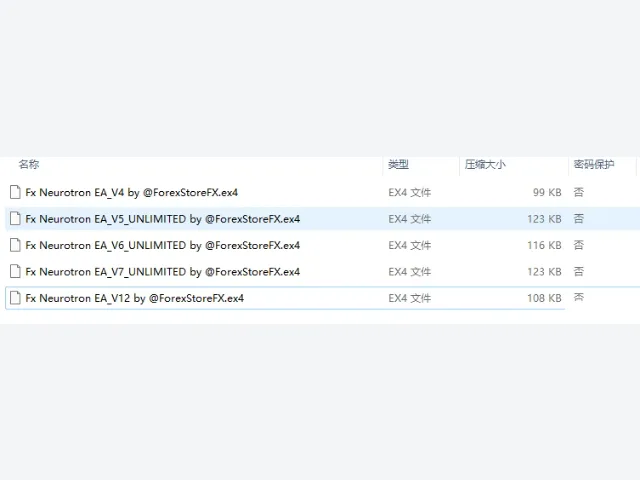Click the file icon of EA_V7_UNLIMITED row
Image resolution: width=640 pixels, height=480 pixels.
point(15,271)
